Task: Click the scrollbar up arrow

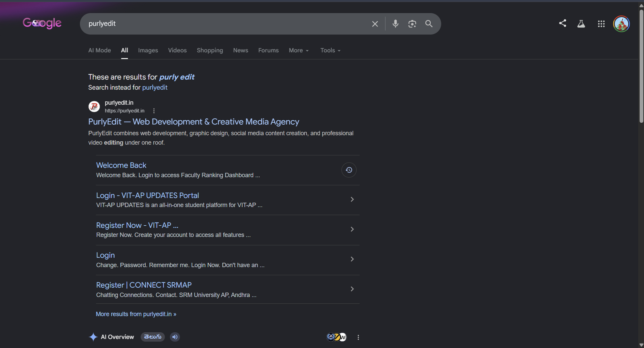Action: (x=641, y=5)
